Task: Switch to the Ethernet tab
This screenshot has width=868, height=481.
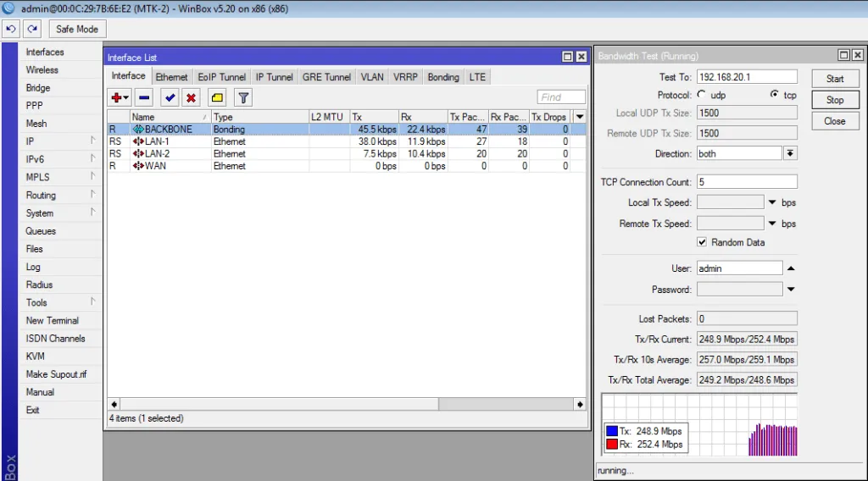Action: click(171, 77)
